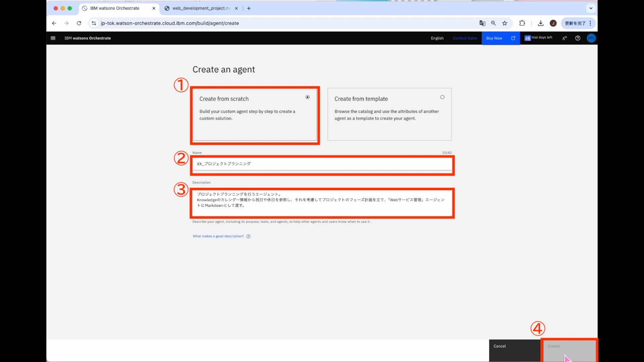
Task: Reload the page with the refresh icon
Action: [x=79, y=23]
